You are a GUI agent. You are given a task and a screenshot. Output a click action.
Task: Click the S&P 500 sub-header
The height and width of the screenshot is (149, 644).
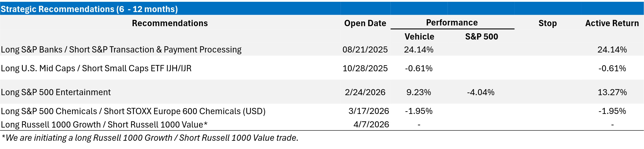(x=482, y=37)
